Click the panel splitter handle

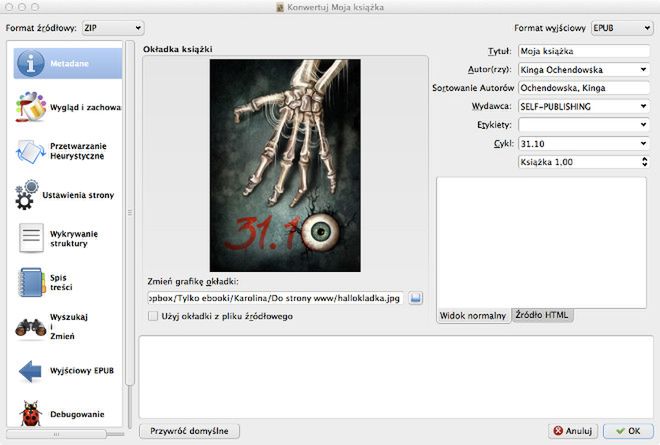[130, 213]
